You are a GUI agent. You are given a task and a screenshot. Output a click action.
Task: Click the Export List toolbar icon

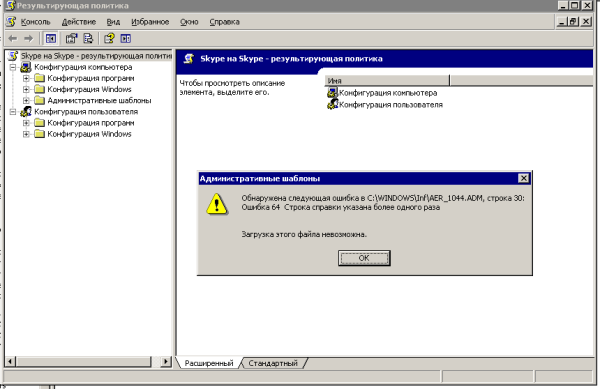[x=88, y=38]
